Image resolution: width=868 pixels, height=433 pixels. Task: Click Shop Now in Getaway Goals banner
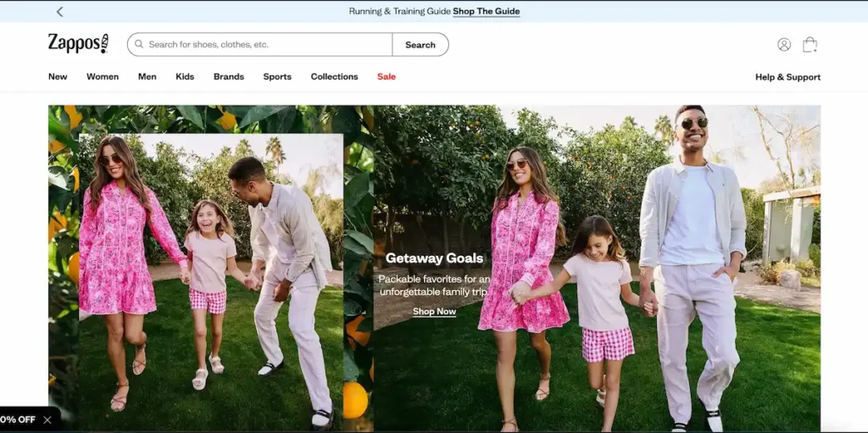434,312
